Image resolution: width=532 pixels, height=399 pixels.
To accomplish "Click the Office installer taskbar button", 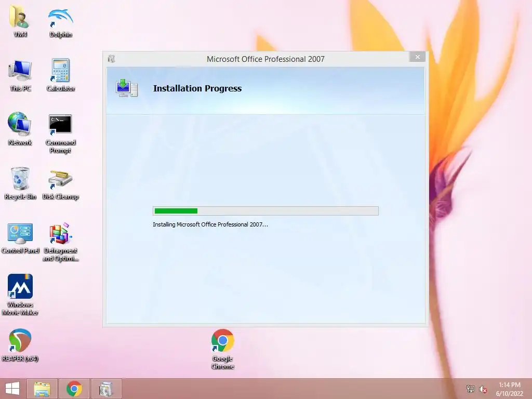I will [x=106, y=389].
